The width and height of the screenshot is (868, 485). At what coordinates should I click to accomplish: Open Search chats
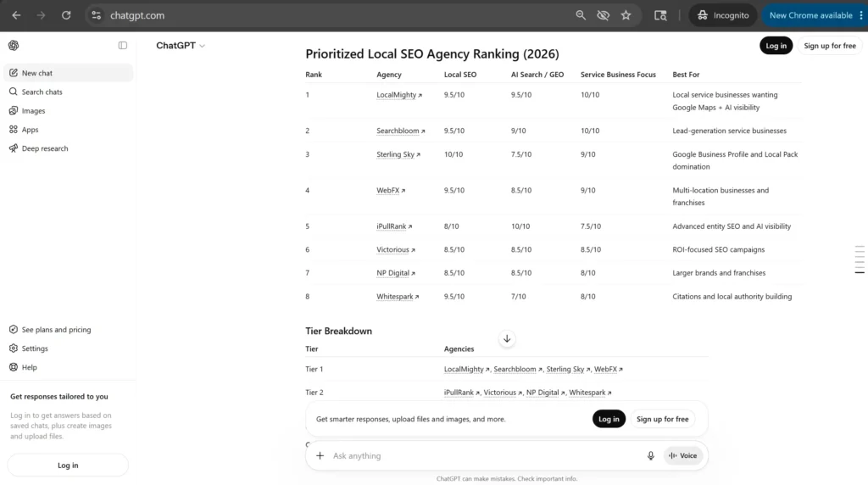[69, 92]
